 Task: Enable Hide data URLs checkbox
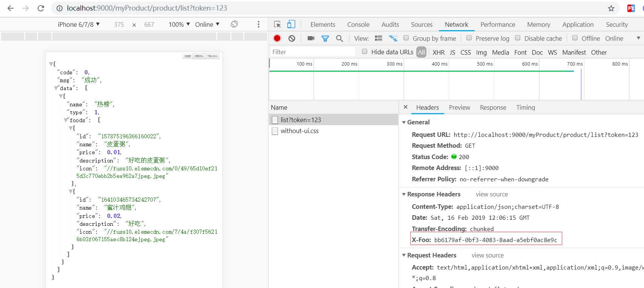click(x=365, y=51)
